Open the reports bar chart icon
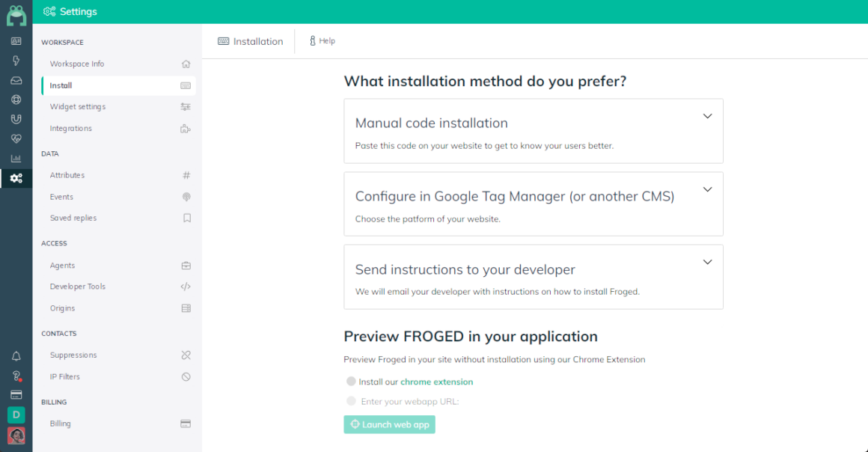868x452 pixels. click(16, 159)
